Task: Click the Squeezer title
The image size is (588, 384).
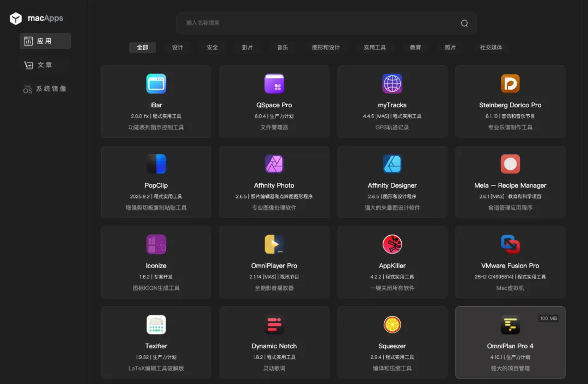Action: coord(392,346)
